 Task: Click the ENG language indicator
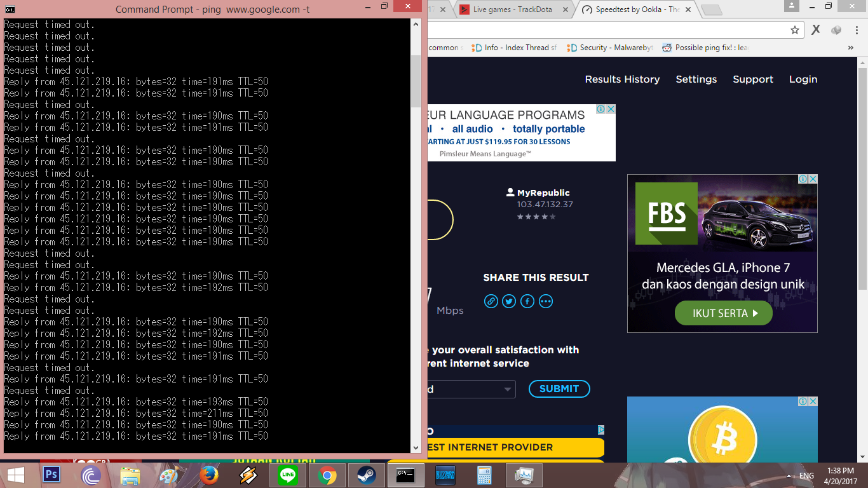point(806,476)
